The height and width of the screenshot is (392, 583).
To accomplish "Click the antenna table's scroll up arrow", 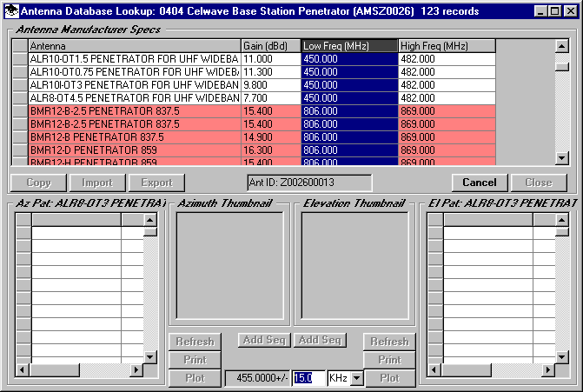I will pos(562,46).
